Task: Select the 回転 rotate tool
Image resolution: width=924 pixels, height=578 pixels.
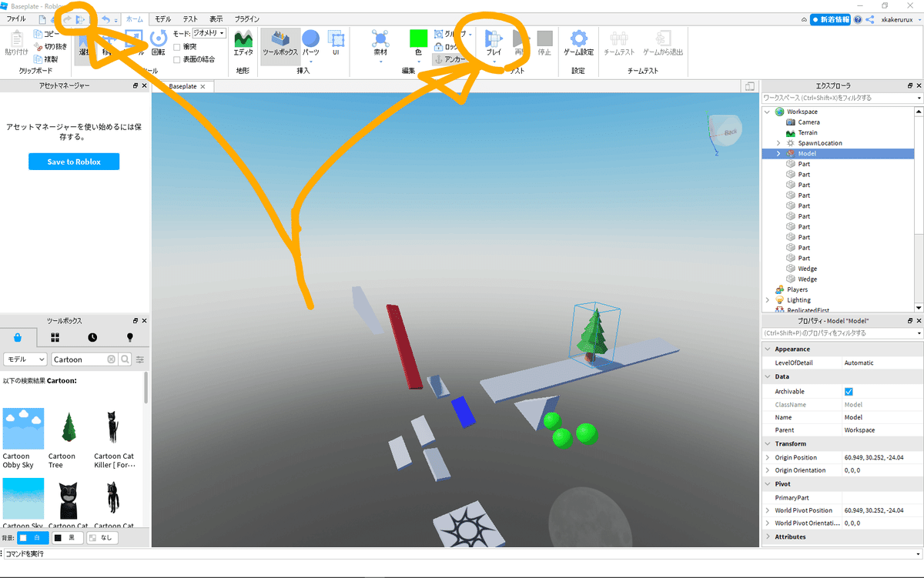Action: click(x=159, y=43)
